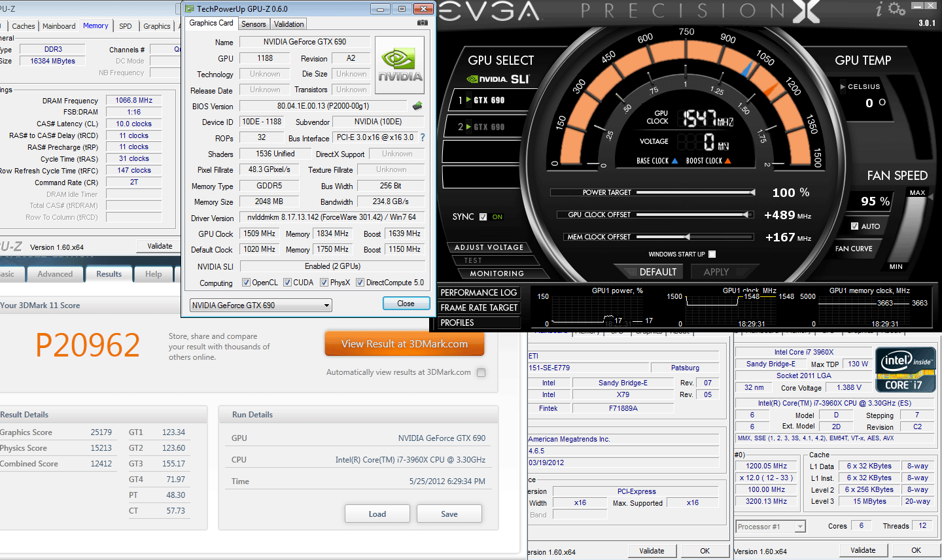The image size is (942, 560).
Task: Uncheck the fan AUTO checkbox
Action: tap(854, 226)
